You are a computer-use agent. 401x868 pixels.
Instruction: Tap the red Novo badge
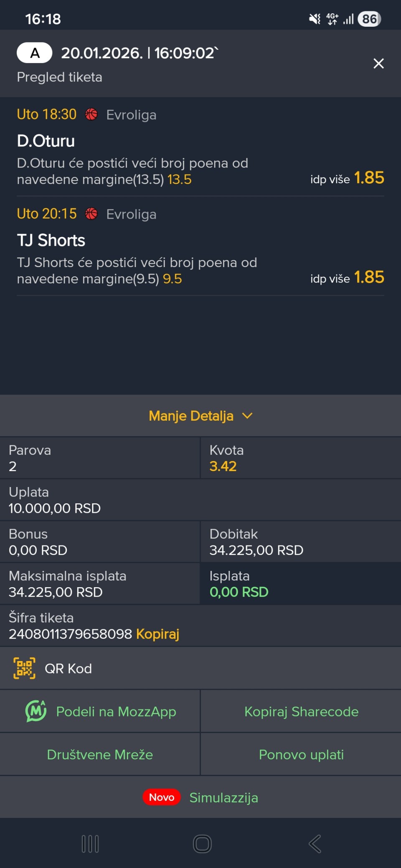[x=162, y=797]
